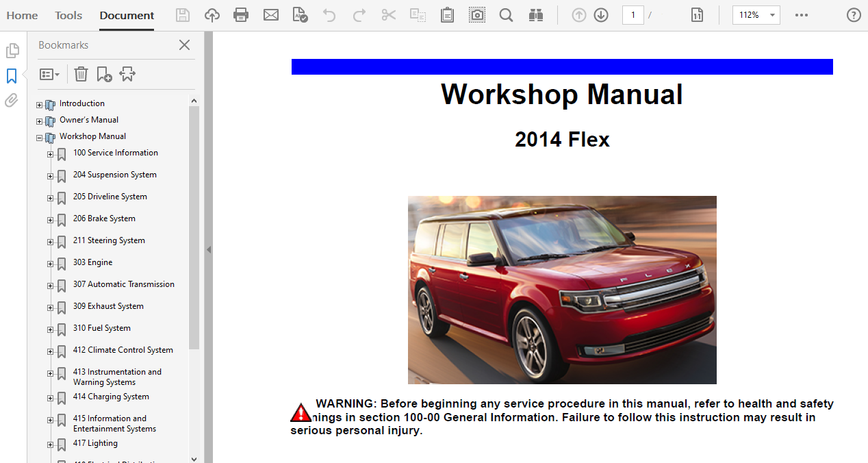This screenshot has width=868, height=463.
Task: Add a new bookmark icon
Action: click(104, 74)
